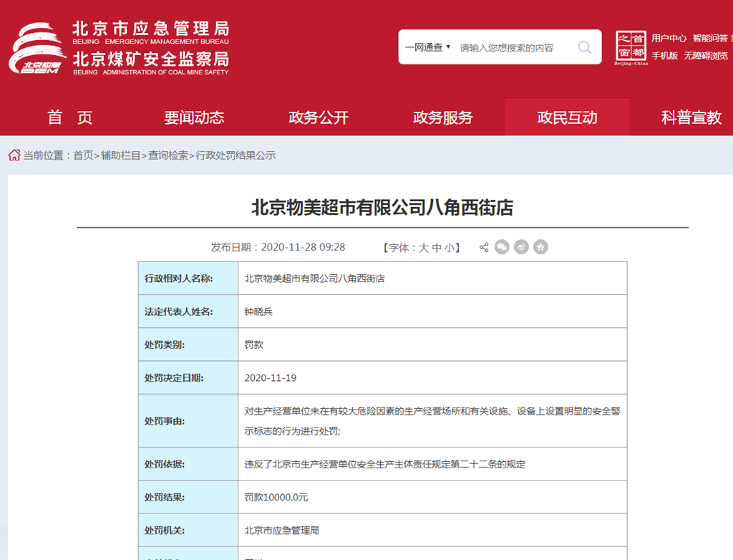Click the star favorite icon
Viewport: 733px width, 560px height.
(x=540, y=247)
